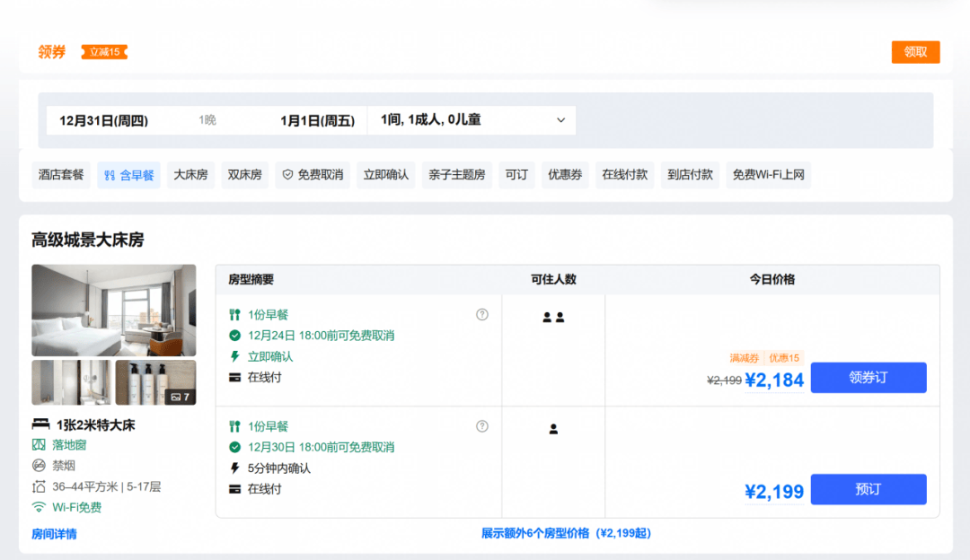Click the help icon beside the 12月24日 breakfast offer
Viewport: 970px width, 560px height.
pyautogui.click(x=482, y=315)
